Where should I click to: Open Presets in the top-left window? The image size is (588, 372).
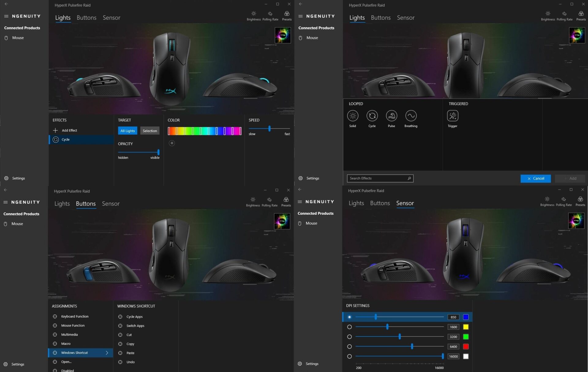[x=287, y=16]
